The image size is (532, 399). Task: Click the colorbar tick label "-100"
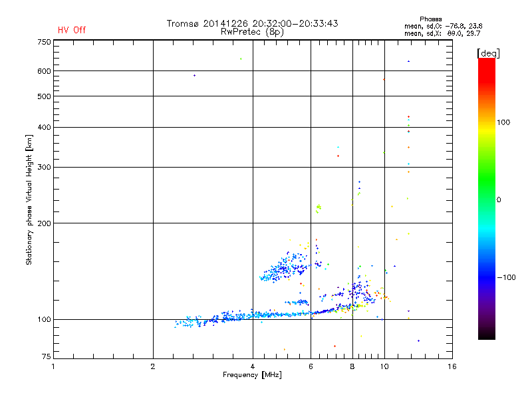(x=507, y=277)
